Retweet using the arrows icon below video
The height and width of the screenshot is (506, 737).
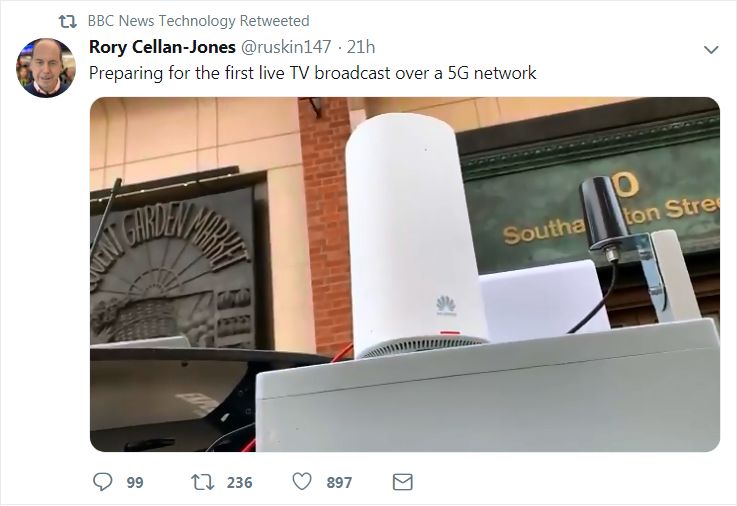203,482
